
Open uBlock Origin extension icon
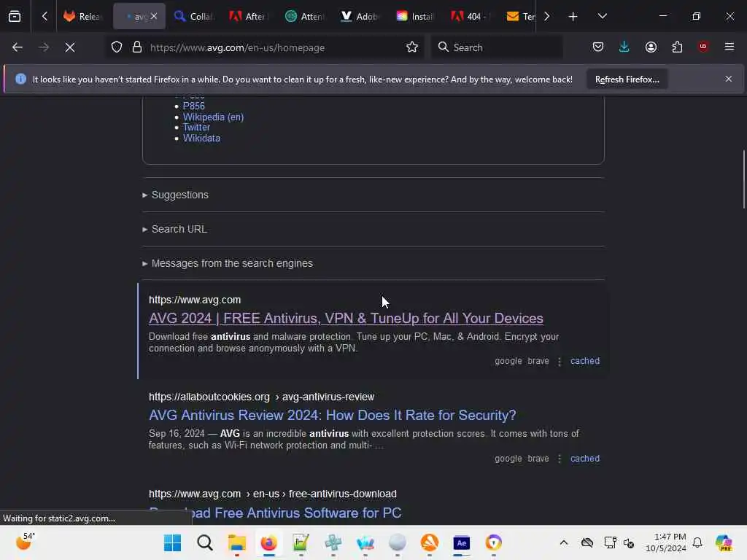[703, 47]
